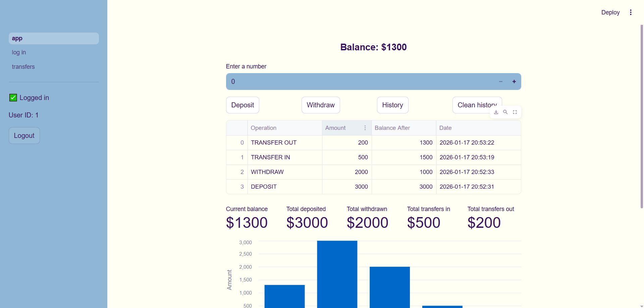Download the table as CSV icon

pyautogui.click(x=496, y=112)
